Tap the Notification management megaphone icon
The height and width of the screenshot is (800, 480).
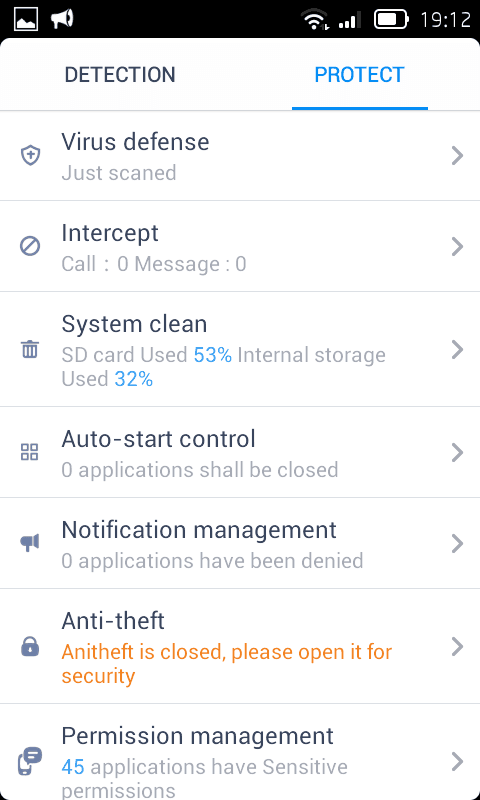click(x=30, y=543)
